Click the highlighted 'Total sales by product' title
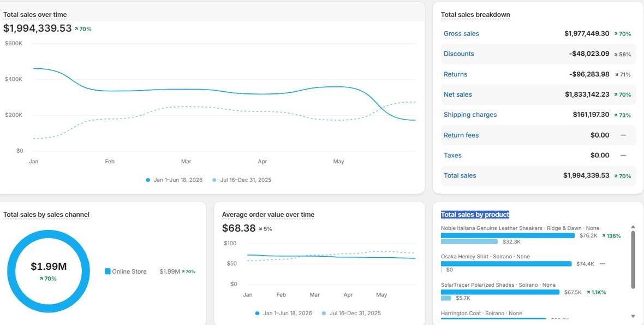Viewport: 644px width, 325px height. coord(475,215)
